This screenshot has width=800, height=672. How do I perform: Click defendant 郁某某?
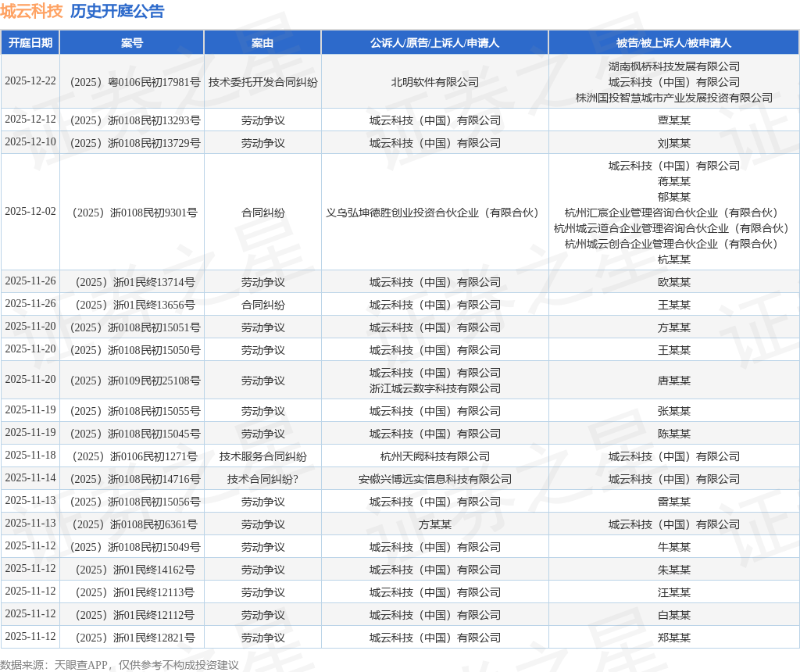click(674, 196)
